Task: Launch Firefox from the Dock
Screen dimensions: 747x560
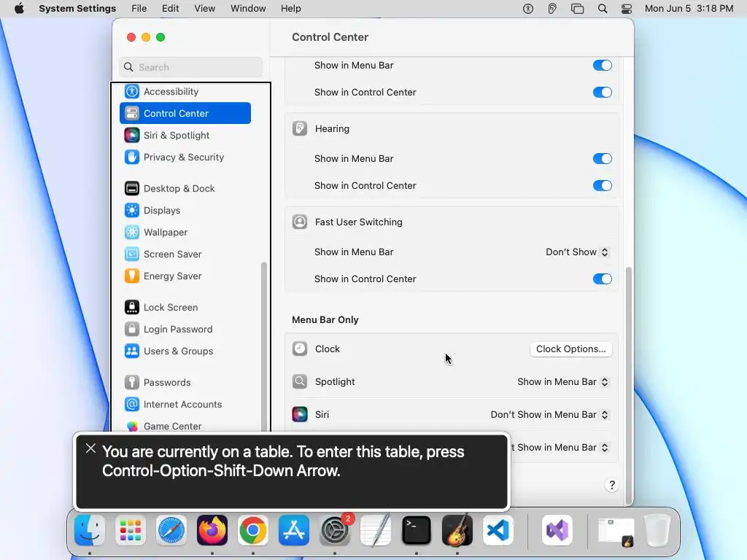Action: tap(212, 531)
